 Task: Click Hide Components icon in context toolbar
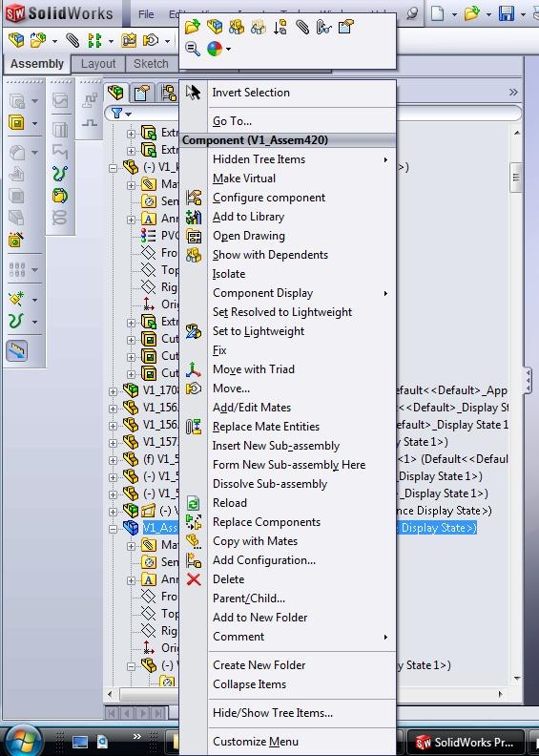236,27
